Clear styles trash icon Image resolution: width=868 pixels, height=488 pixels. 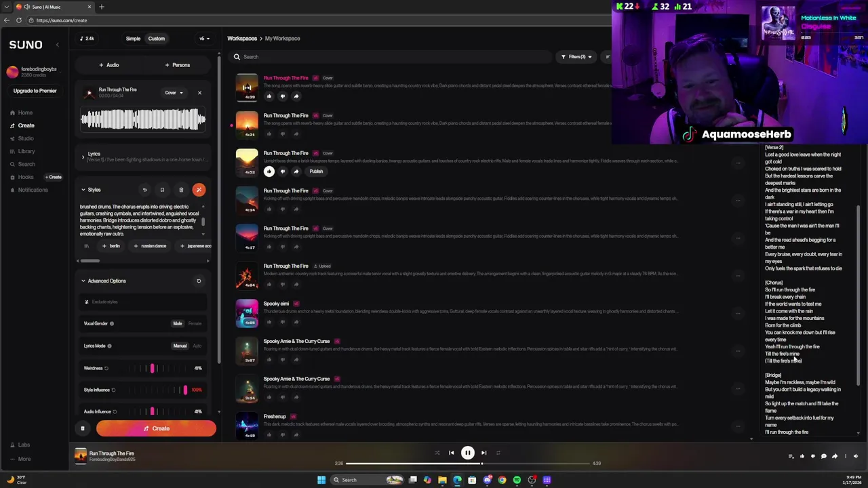181,190
